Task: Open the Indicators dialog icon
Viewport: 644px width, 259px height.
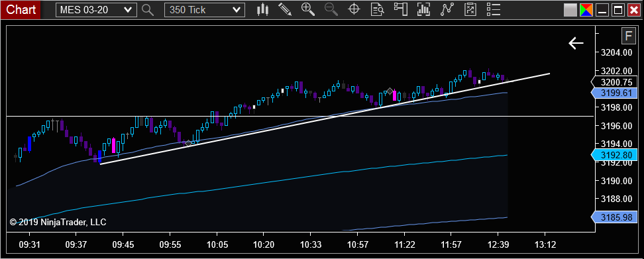Action: (447, 10)
